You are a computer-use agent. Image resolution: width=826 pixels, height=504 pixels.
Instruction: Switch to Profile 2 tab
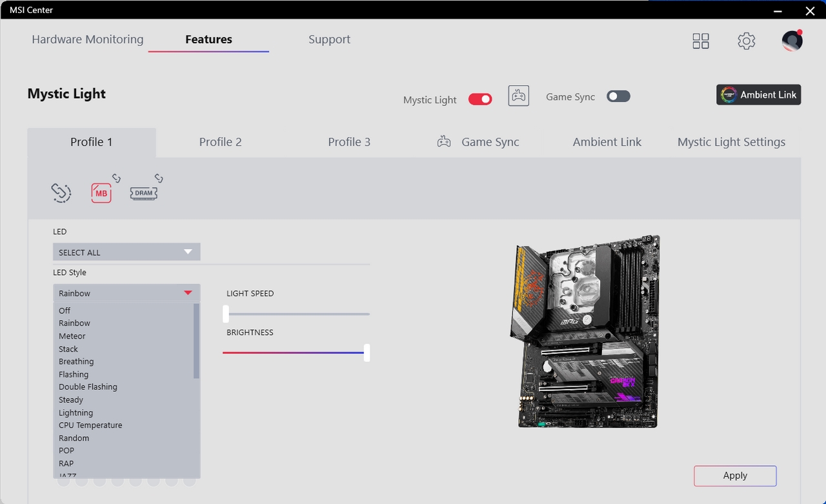pos(221,142)
